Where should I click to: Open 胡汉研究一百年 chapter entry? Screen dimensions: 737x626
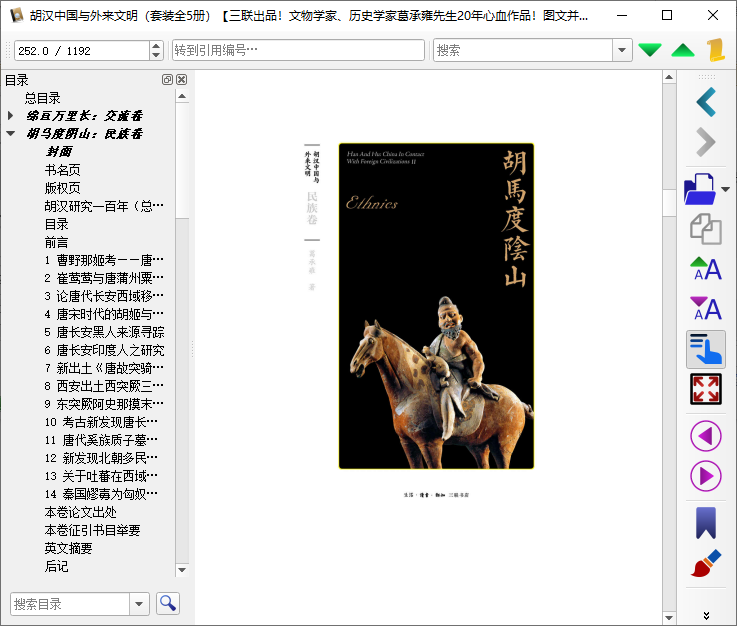click(x=104, y=206)
